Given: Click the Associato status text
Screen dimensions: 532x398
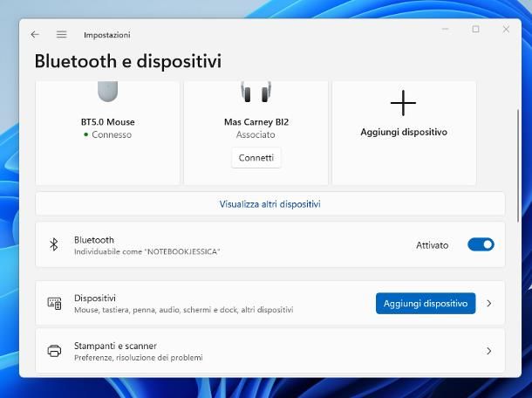Looking at the screenshot, I should click(x=256, y=134).
